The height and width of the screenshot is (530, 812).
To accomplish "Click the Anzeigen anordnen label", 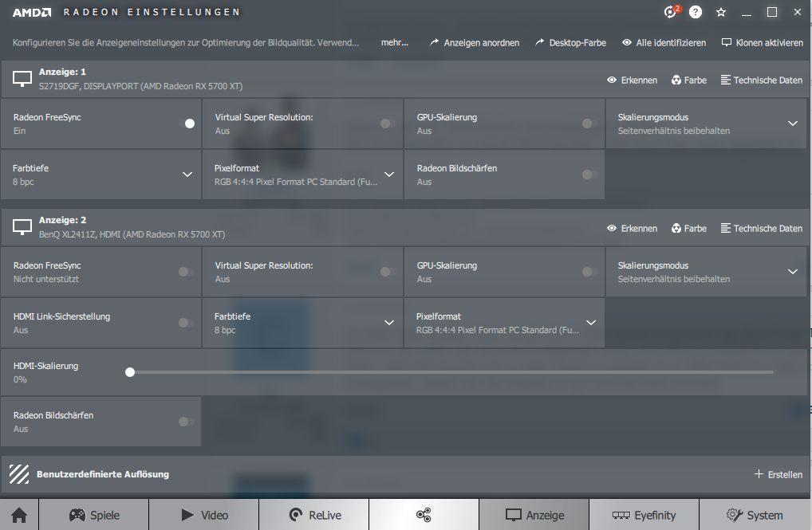I will (x=482, y=42).
